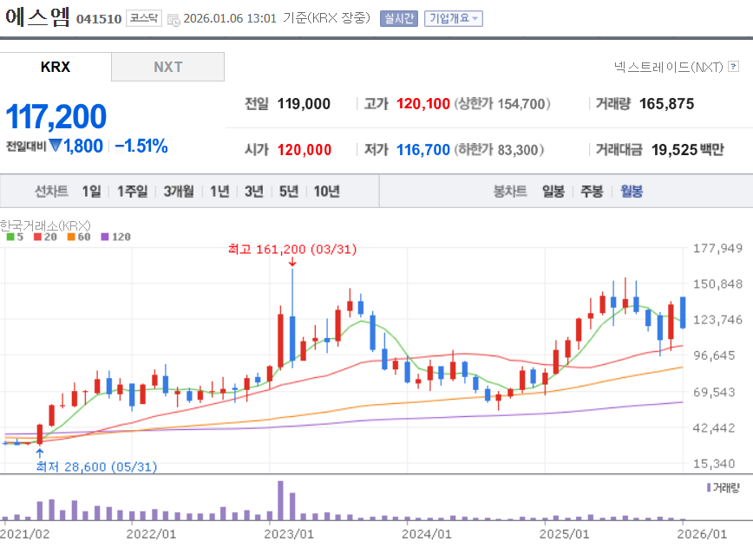Click the 선차트 label
Viewport: 753px width, 560px height.
click(x=51, y=192)
